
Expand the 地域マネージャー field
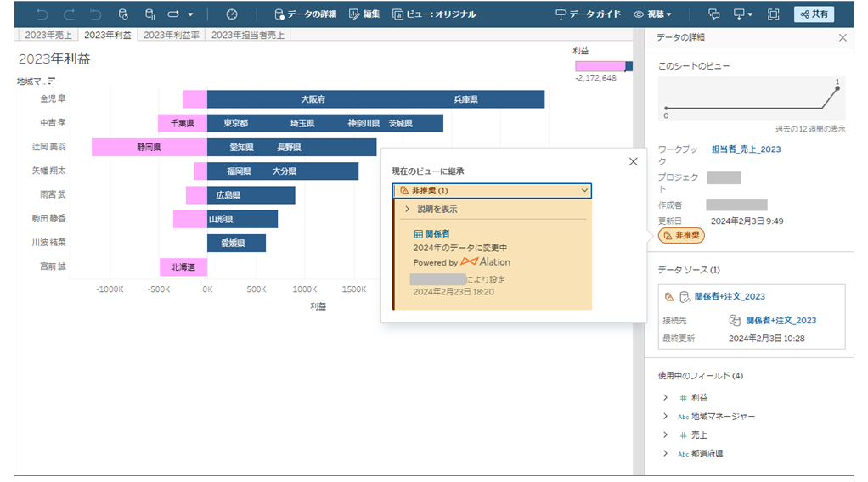click(x=665, y=416)
